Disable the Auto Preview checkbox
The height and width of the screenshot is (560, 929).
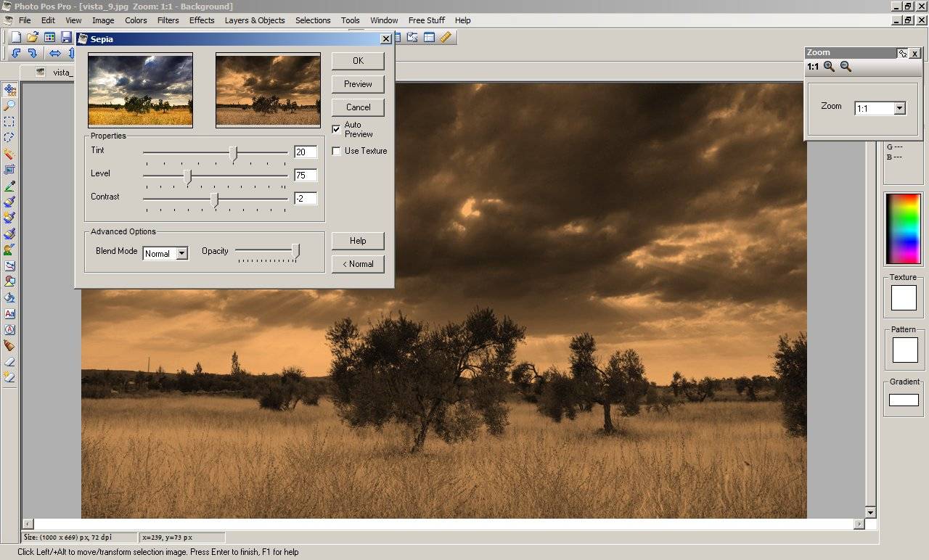336,129
